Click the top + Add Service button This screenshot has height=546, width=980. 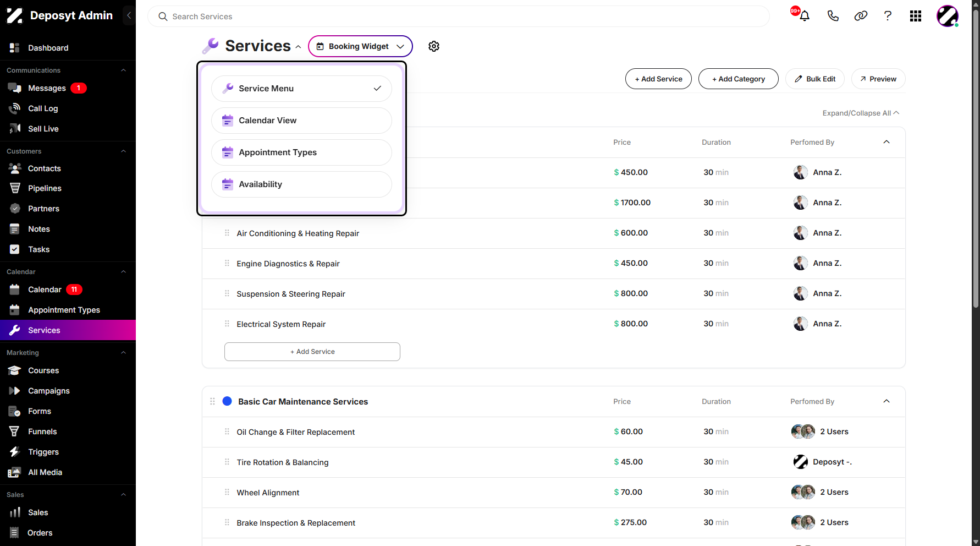(658, 79)
